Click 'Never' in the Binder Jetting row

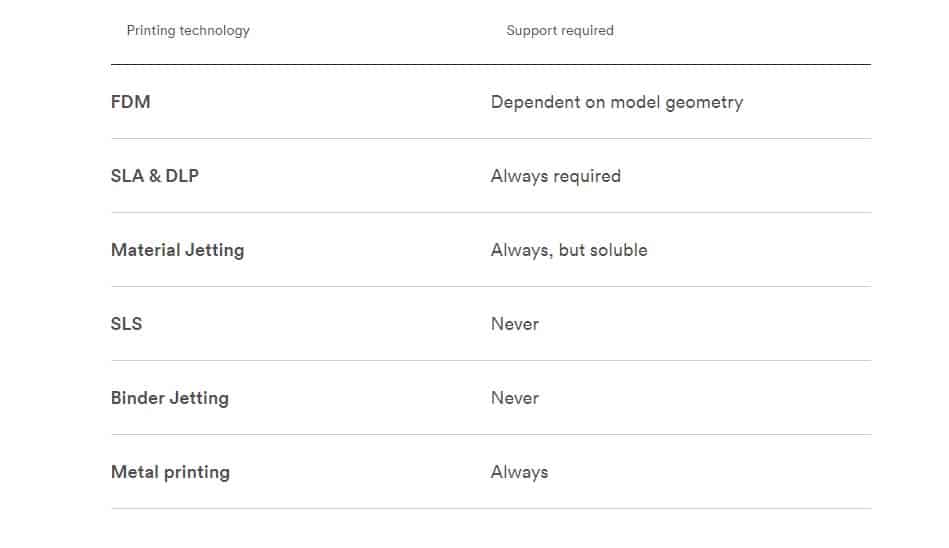tap(514, 398)
